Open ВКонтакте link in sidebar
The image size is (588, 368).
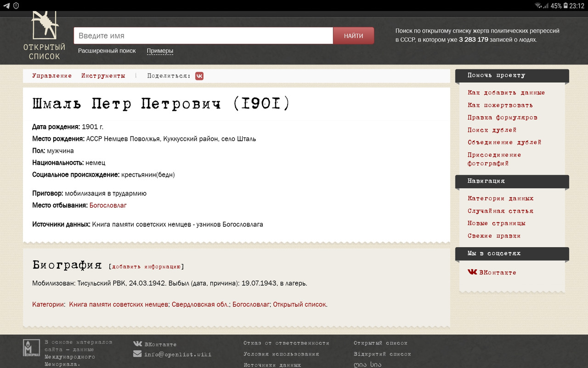click(492, 272)
